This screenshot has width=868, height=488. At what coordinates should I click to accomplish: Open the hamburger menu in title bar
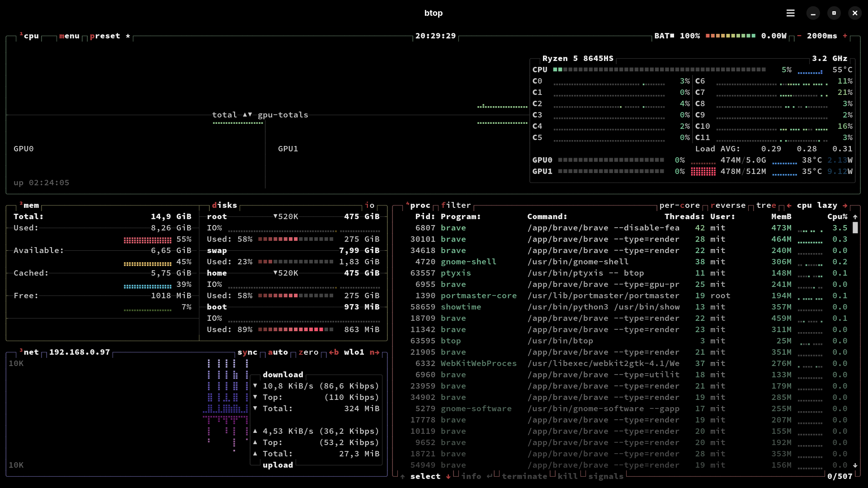pyautogui.click(x=790, y=13)
